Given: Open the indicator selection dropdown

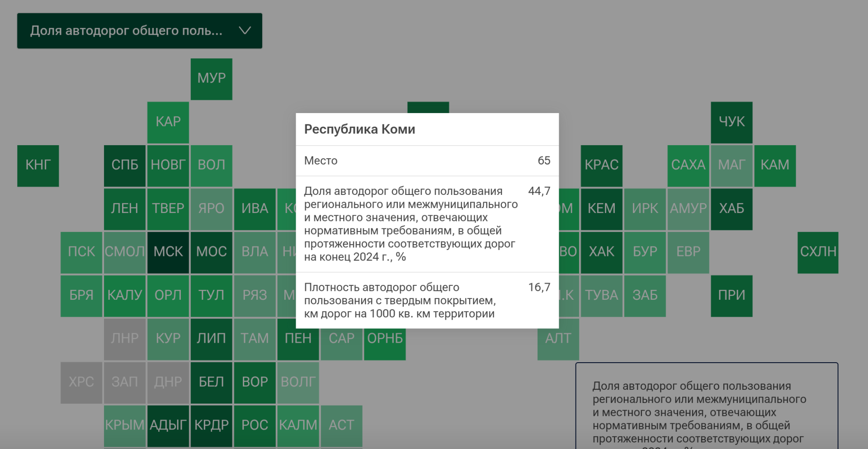Looking at the screenshot, I should point(127,31).
